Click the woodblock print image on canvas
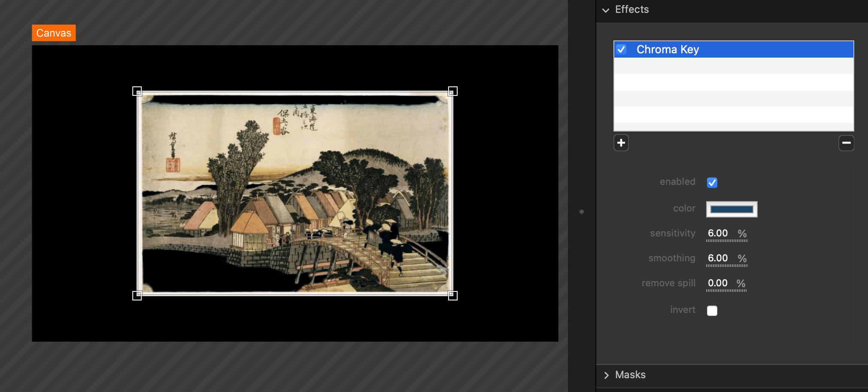The height and width of the screenshot is (392, 868). click(x=294, y=193)
